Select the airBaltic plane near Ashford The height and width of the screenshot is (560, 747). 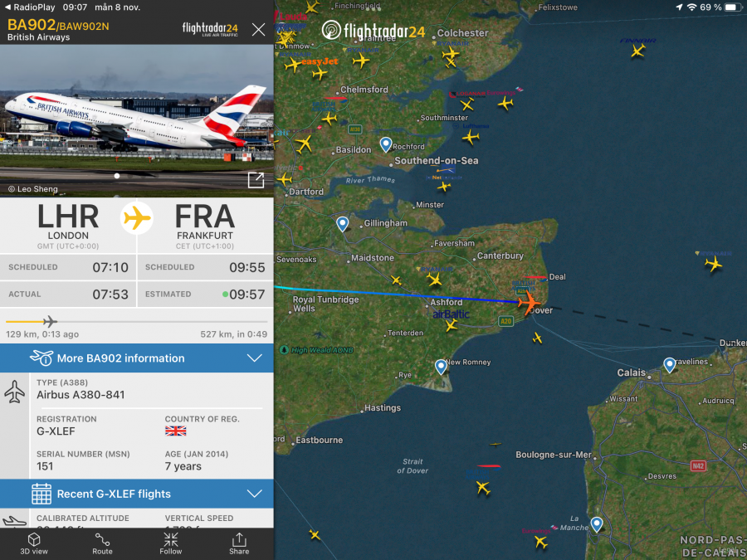(x=451, y=325)
